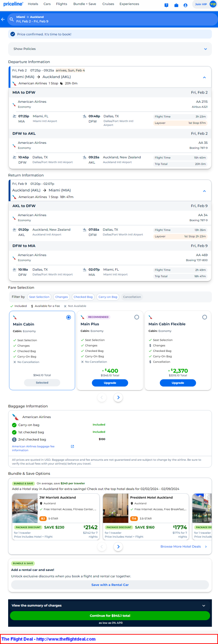The width and height of the screenshot is (218, 644).
Task: Click the AA 469 flight number
Action: (202, 255)
